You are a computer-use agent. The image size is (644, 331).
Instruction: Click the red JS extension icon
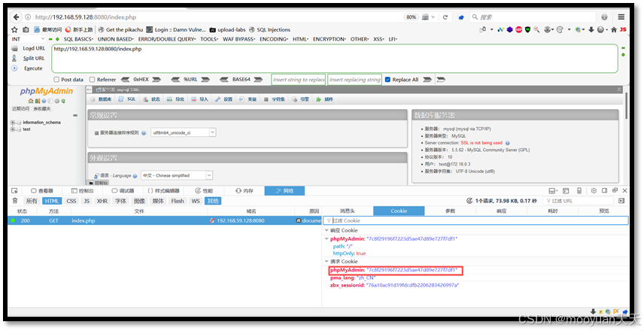pyautogui.click(x=623, y=29)
